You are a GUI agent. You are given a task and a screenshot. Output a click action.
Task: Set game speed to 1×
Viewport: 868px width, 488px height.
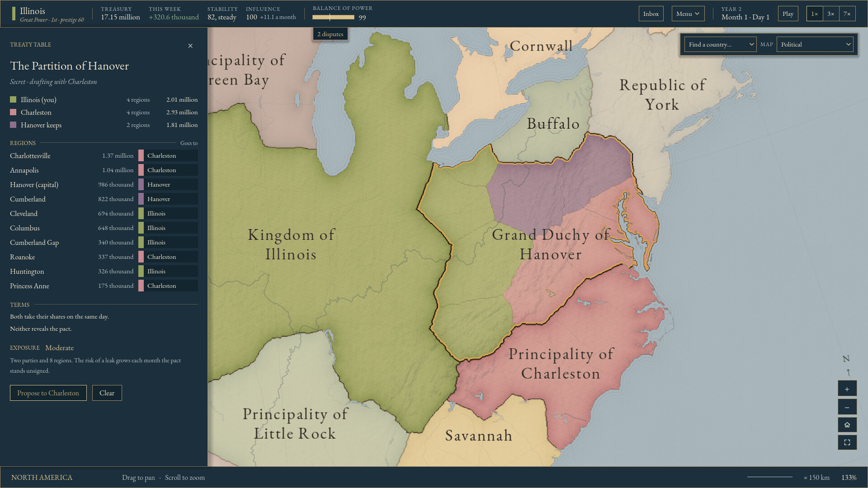point(814,14)
